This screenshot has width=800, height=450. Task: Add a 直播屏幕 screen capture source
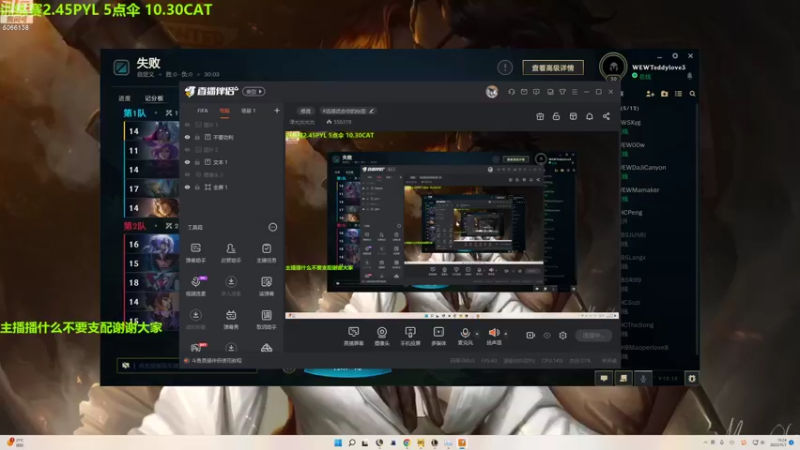click(354, 336)
